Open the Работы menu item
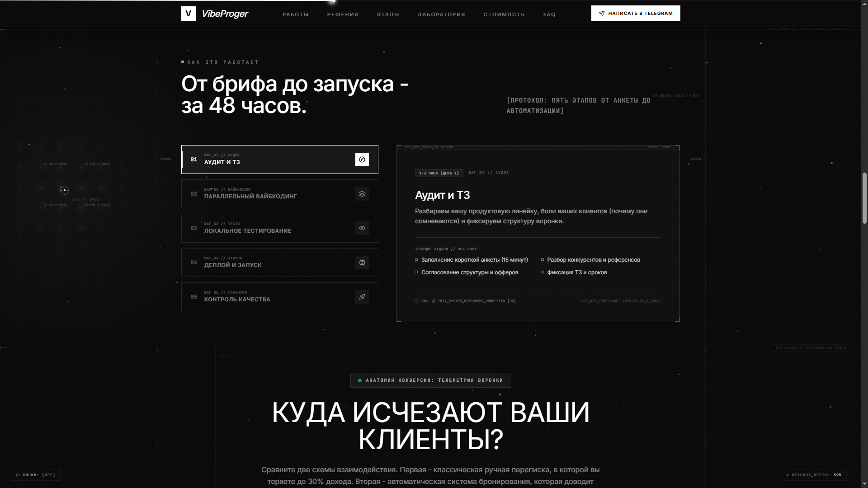Screen dimensions: 868x488 [x=296, y=14]
